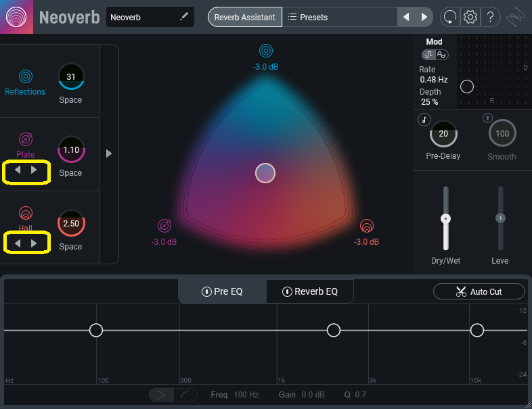The image size is (532, 409).
Task: Click the Hall reverb icon in left panel
Action: 26,213
